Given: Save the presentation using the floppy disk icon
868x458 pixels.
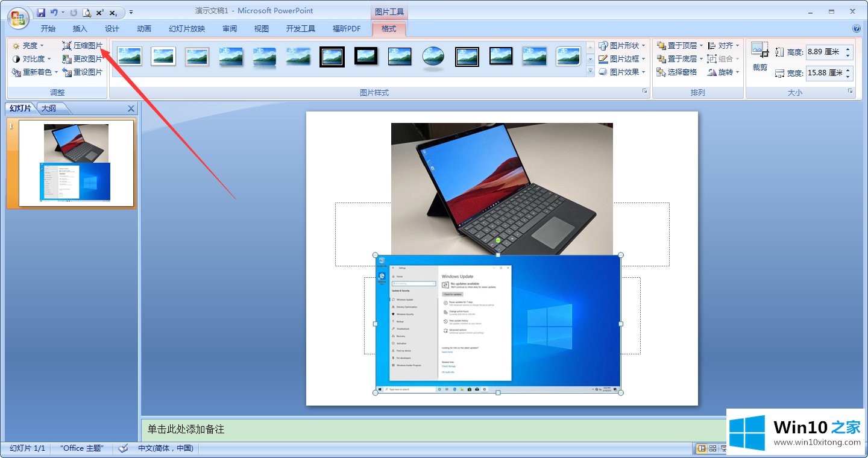Looking at the screenshot, I should pos(41,12).
